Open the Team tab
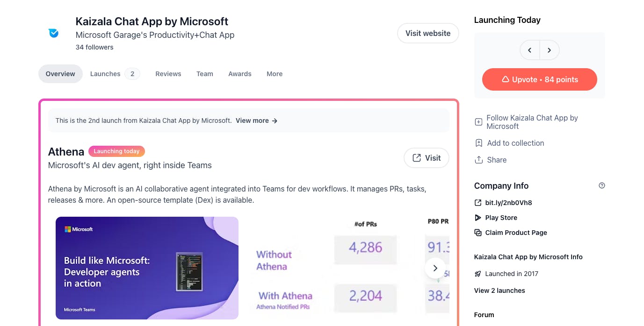 point(205,74)
